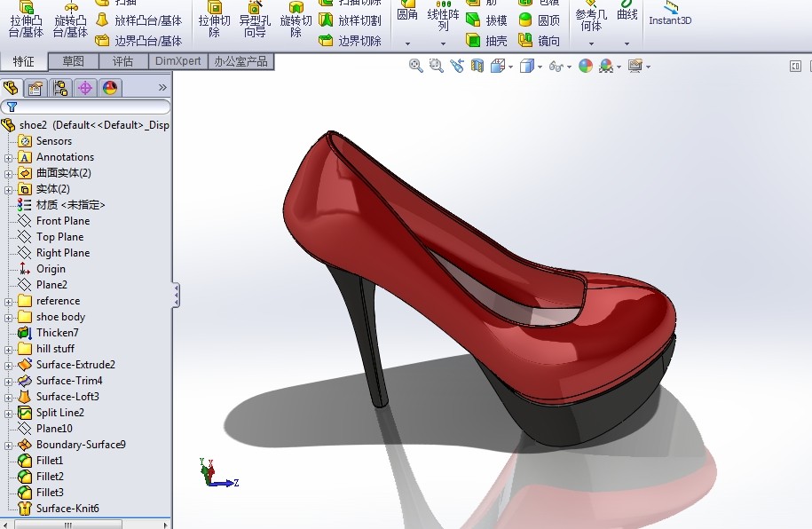This screenshot has height=529, width=812.
Task: Click the Zoom to Fit icon
Action: 416,66
